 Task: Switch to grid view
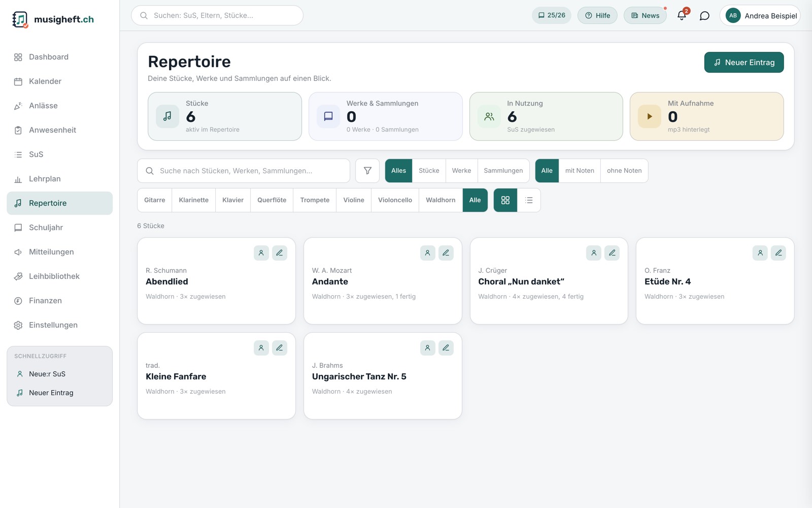(505, 200)
